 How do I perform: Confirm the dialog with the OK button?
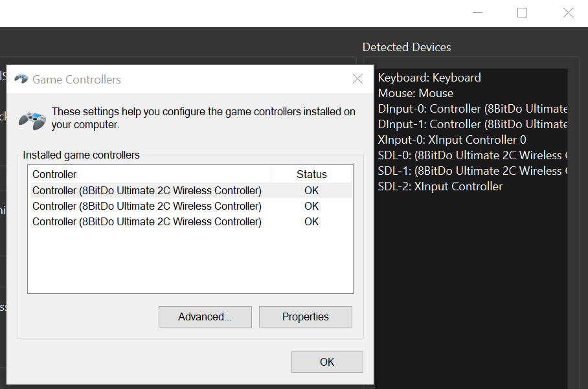[x=327, y=362]
